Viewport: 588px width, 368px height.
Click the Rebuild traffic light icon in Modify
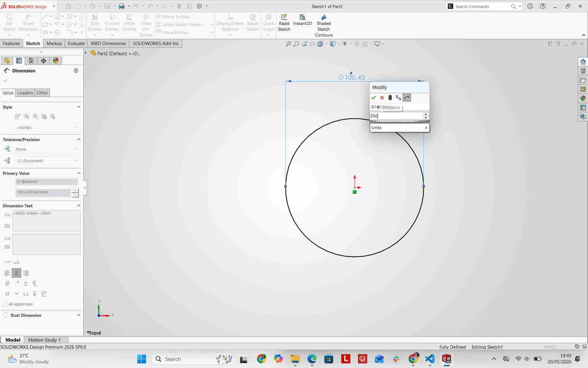(390, 98)
